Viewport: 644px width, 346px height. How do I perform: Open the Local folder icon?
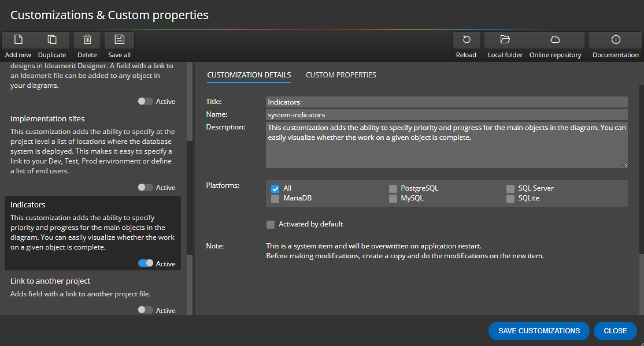[x=505, y=39]
